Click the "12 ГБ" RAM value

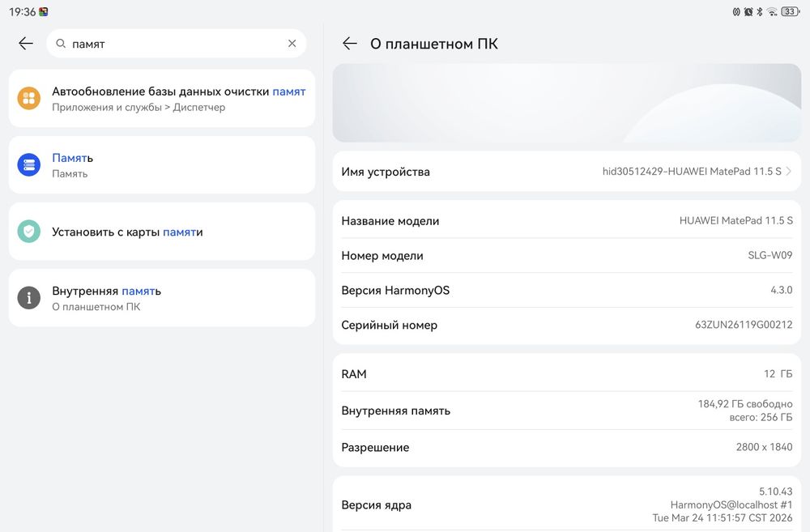(x=778, y=373)
